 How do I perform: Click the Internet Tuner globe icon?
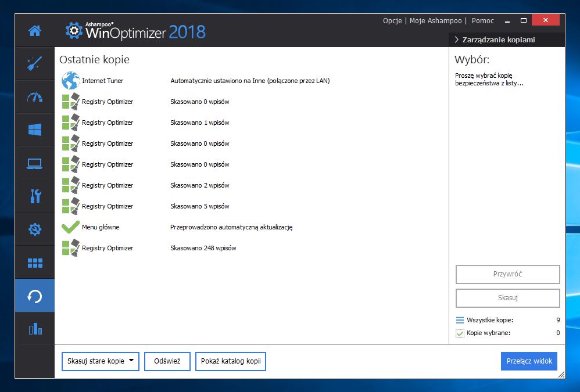tap(70, 81)
